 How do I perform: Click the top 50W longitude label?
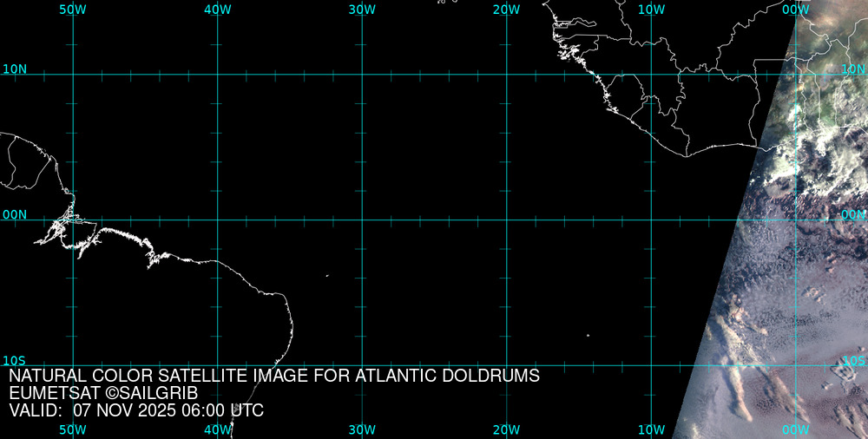(73, 10)
